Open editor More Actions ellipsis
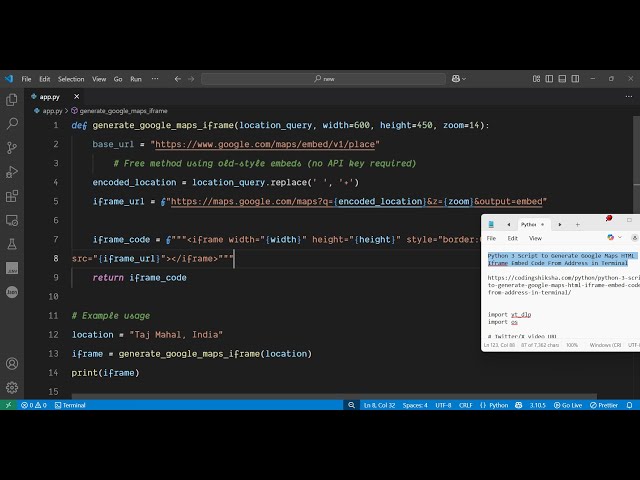The width and height of the screenshot is (640, 480). (x=629, y=97)
